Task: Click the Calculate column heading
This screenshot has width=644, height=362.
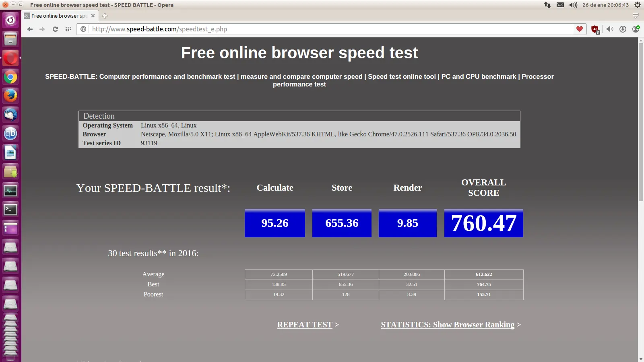Action: (x=275, y=188)
